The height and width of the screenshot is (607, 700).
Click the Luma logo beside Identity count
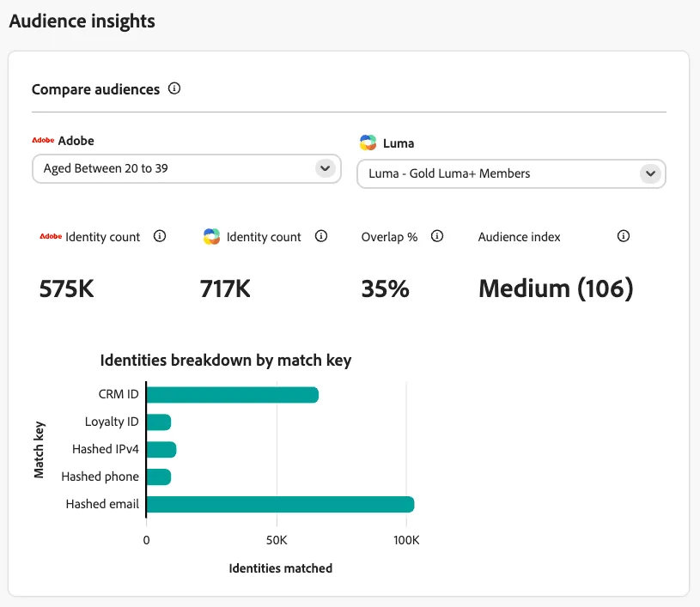(211, 237)
